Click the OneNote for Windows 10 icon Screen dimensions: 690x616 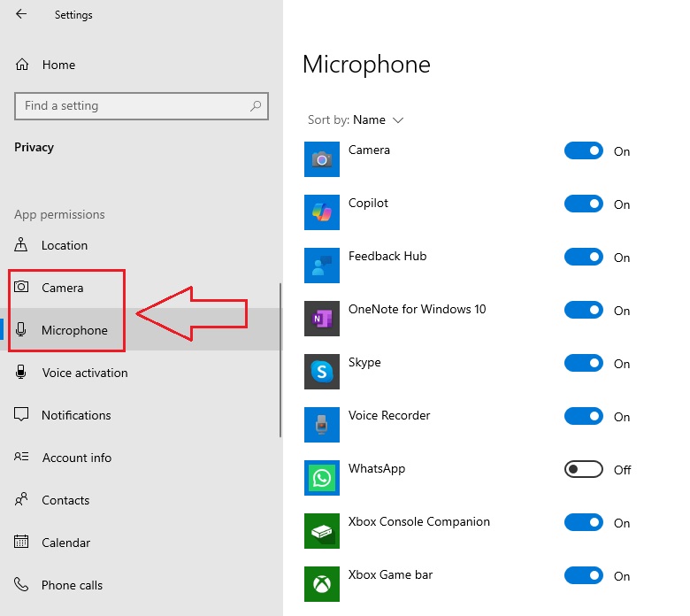click(x=321, y=319)
